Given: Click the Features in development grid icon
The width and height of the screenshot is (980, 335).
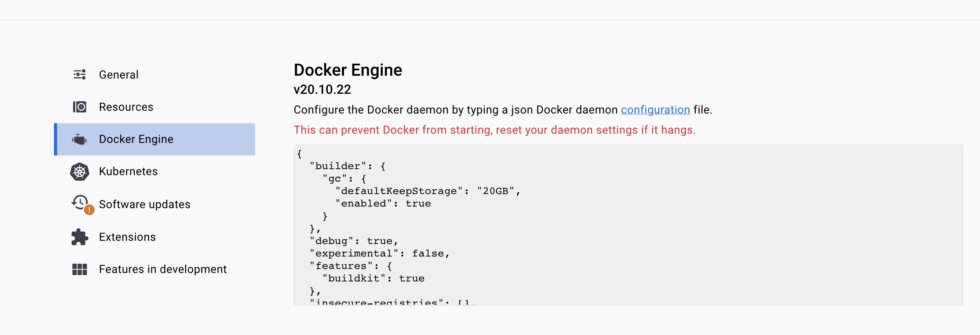Looking at the screenshot, I should tap(80, 269).
